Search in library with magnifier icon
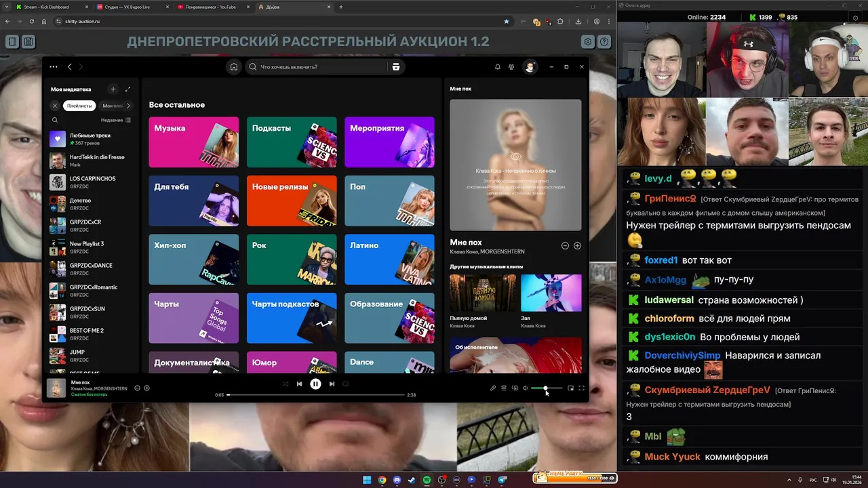This screenshot has height=488, width=868. pos(55,120)
